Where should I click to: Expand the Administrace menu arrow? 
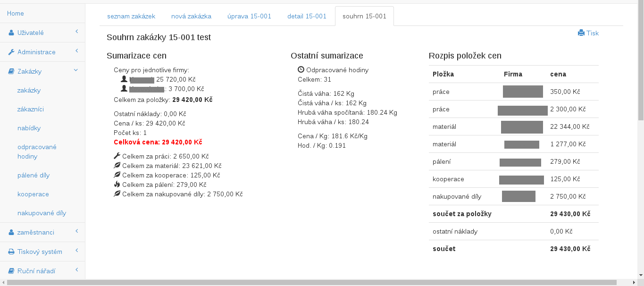point(76,51)
